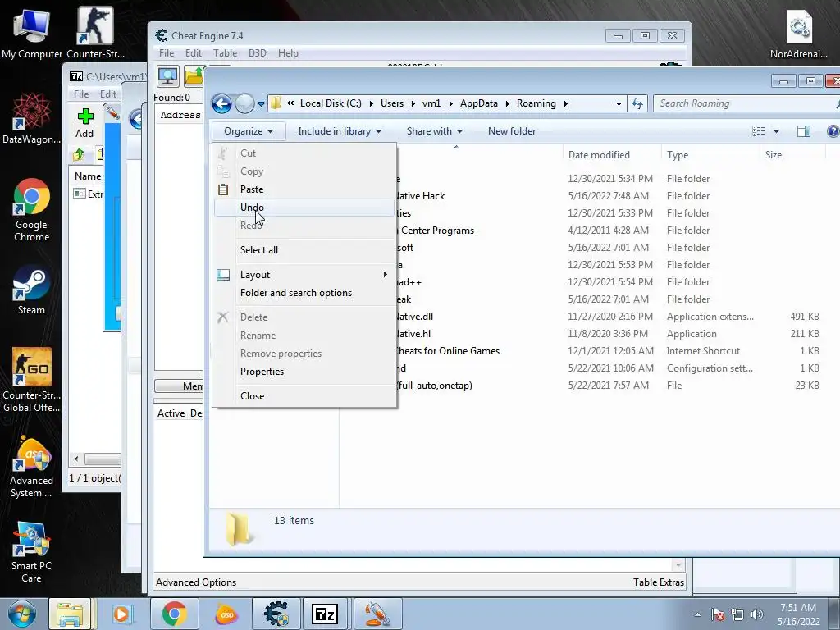Open Cheat Engine D3D menu
Screen dimensions: 840x630
coord(257,53)
